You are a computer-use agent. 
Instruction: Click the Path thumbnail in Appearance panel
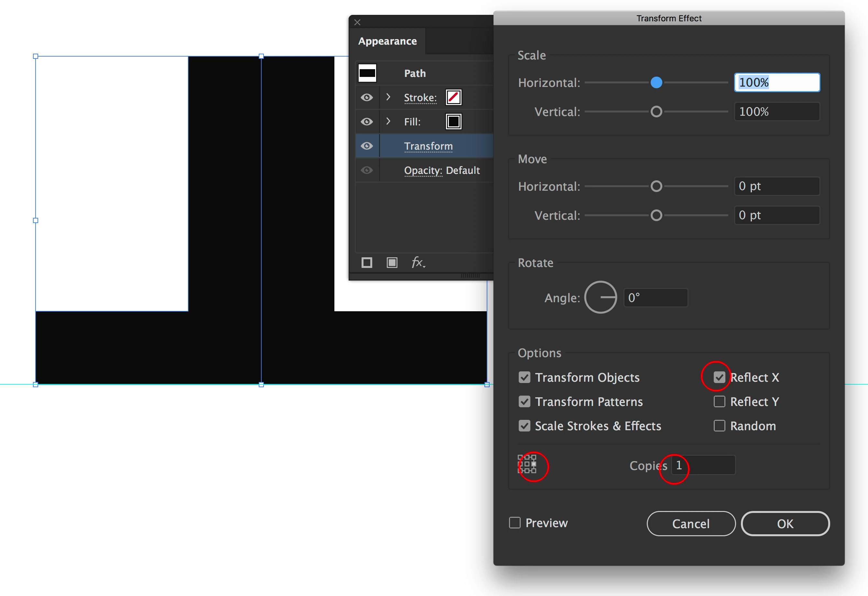click(367, 73)
